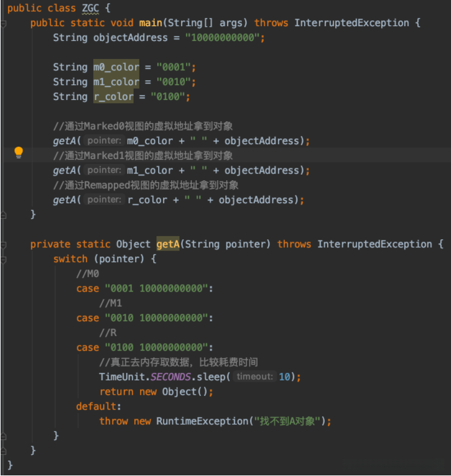Click the Marked1 view comment line
451x476 pixels.
pyautogui.click(x=143, y=156)
